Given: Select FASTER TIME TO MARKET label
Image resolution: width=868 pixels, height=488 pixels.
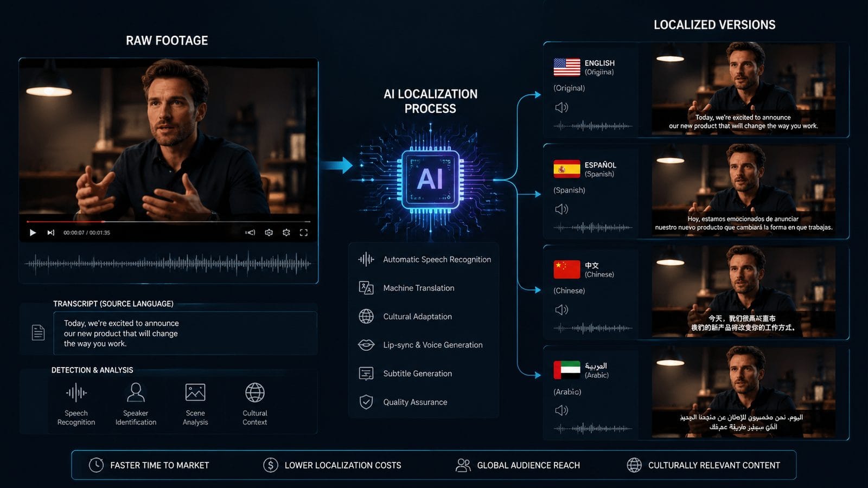Looking at the screenshot, I should 159,465.
